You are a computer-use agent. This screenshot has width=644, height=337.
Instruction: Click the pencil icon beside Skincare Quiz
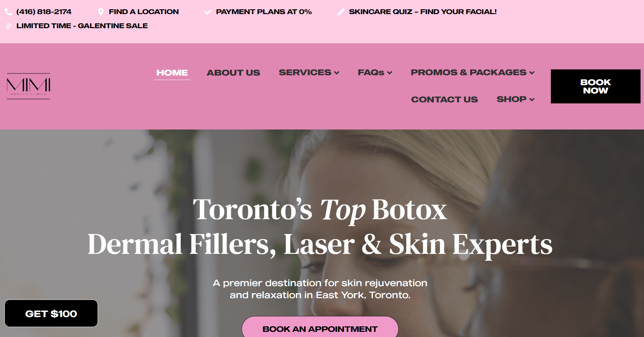341,12
